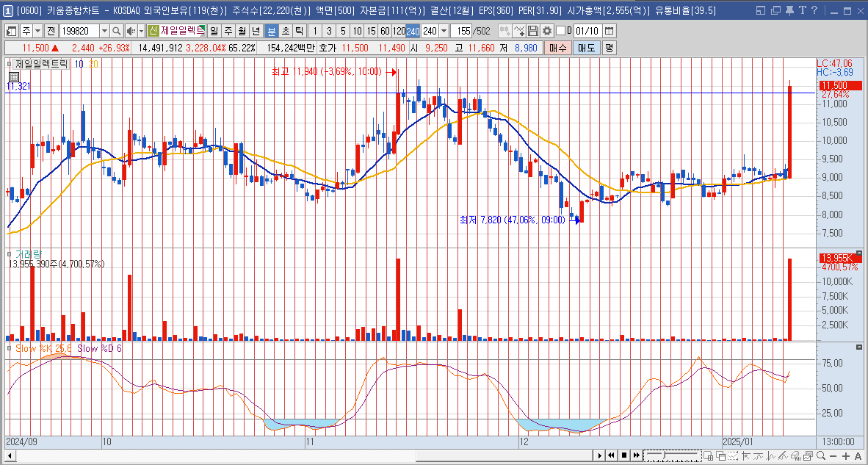
Task: Click the speaker sound alert icon
Action: click(x=130, y=31)
